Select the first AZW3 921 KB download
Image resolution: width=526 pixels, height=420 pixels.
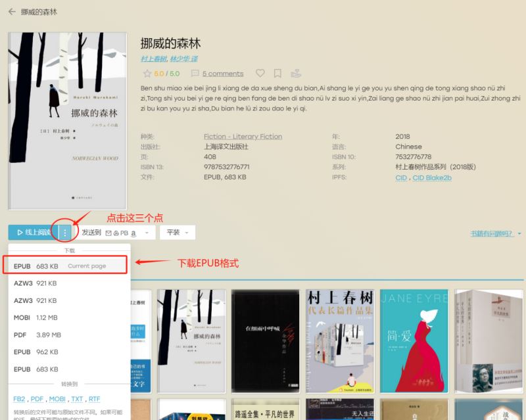point(69,283)
